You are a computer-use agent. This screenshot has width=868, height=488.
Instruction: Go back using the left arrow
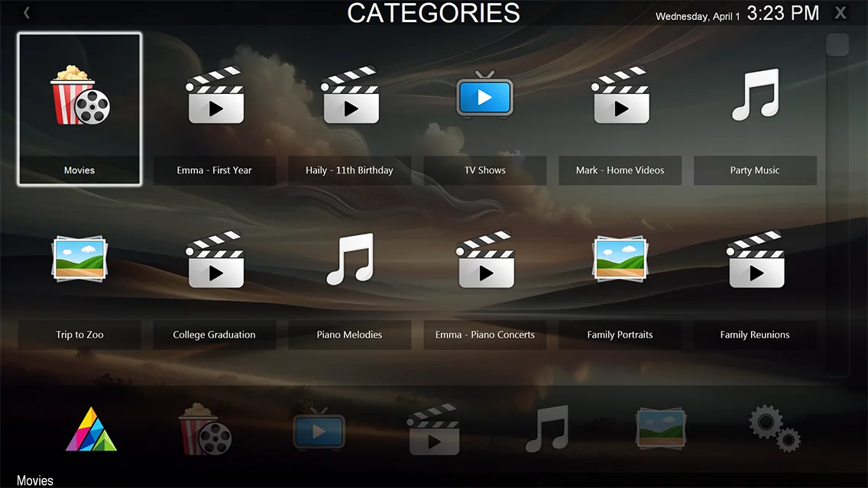25,12
